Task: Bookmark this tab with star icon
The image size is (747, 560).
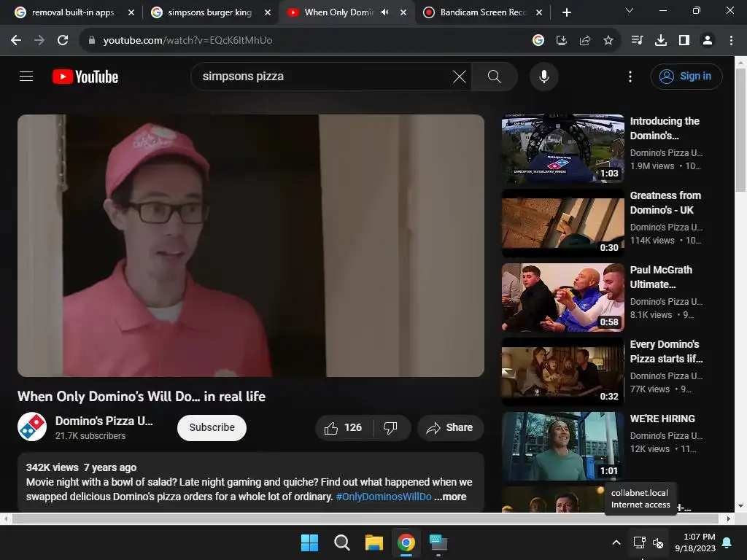Action: tap(608, 41)
